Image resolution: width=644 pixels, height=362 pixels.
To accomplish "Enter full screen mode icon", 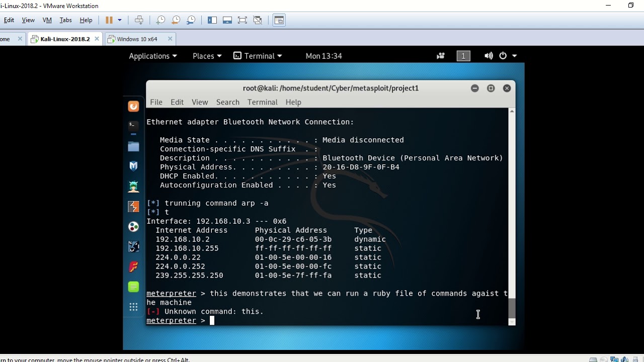I will 243,20.
